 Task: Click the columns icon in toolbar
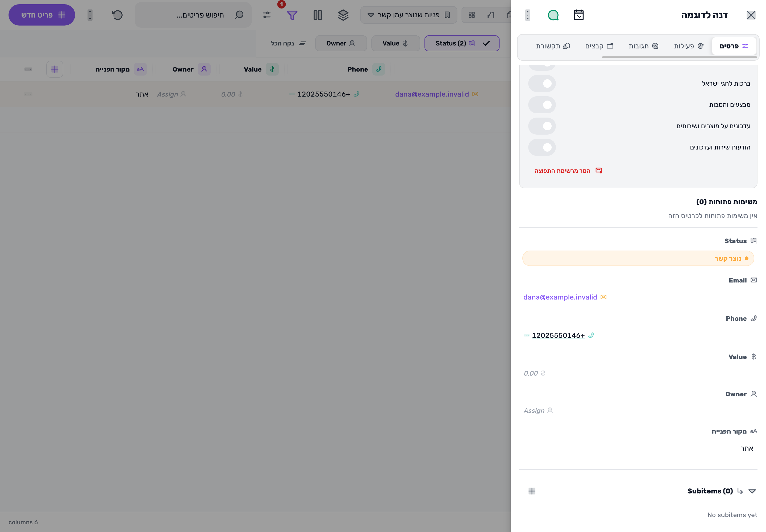pos(318,15)
